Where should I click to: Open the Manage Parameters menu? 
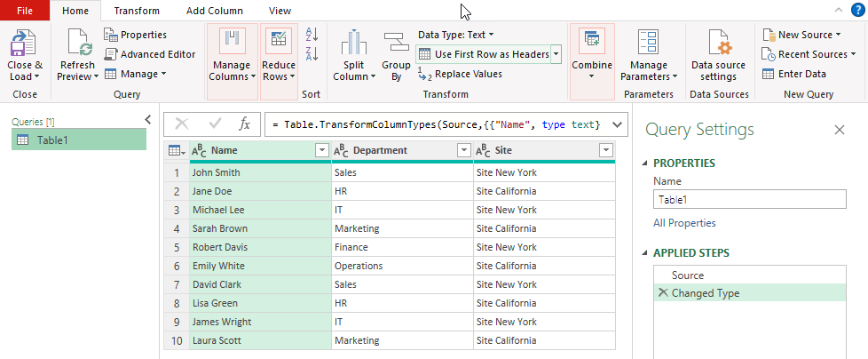coord(648,55)
